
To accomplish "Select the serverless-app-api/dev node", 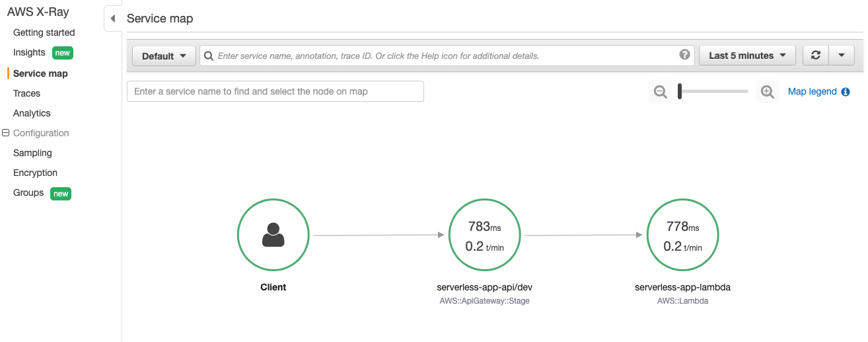I will click(484, 234).
